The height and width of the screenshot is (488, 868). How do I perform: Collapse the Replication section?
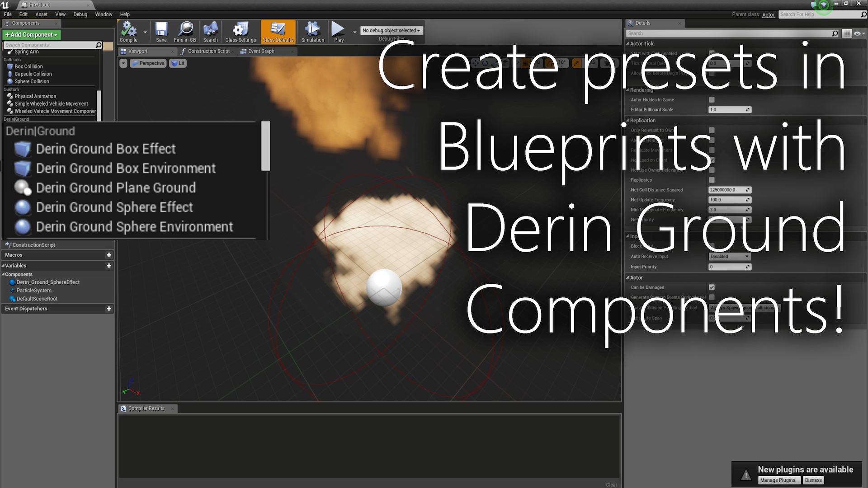tap(627, 121)
